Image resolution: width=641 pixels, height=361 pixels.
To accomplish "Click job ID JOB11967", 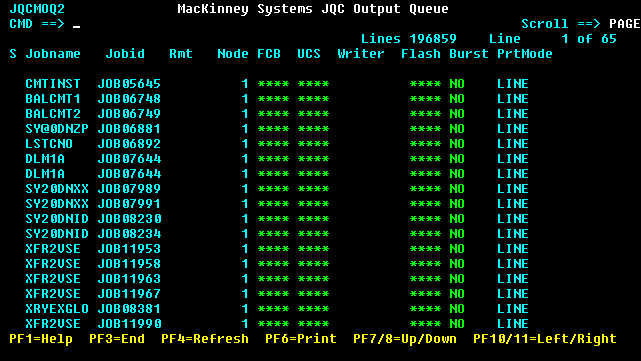I will [129, 294].
